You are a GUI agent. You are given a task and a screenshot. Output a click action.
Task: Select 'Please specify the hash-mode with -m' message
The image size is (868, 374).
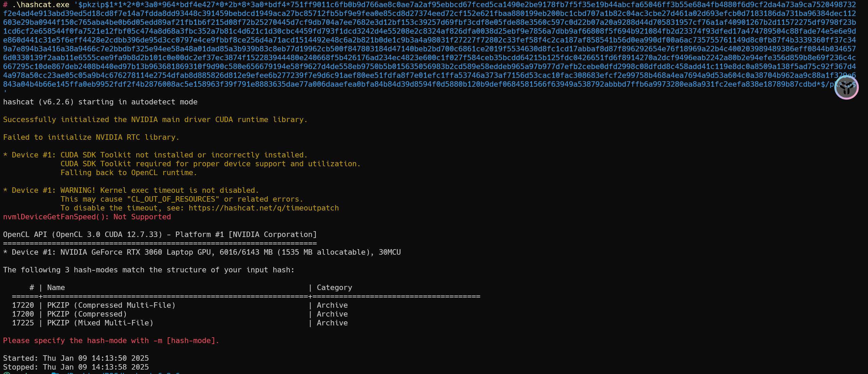(111, 341)
